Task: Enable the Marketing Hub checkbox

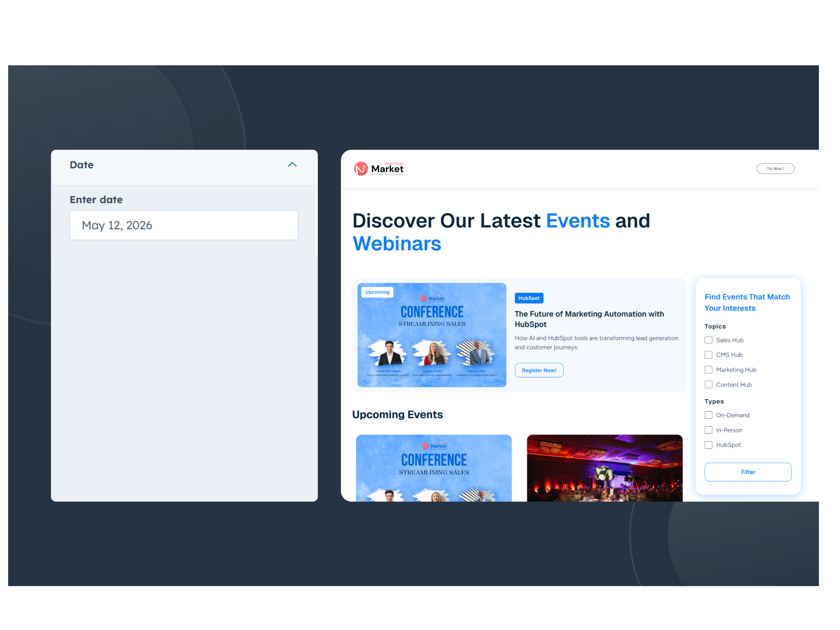Action: pos(708,370)
